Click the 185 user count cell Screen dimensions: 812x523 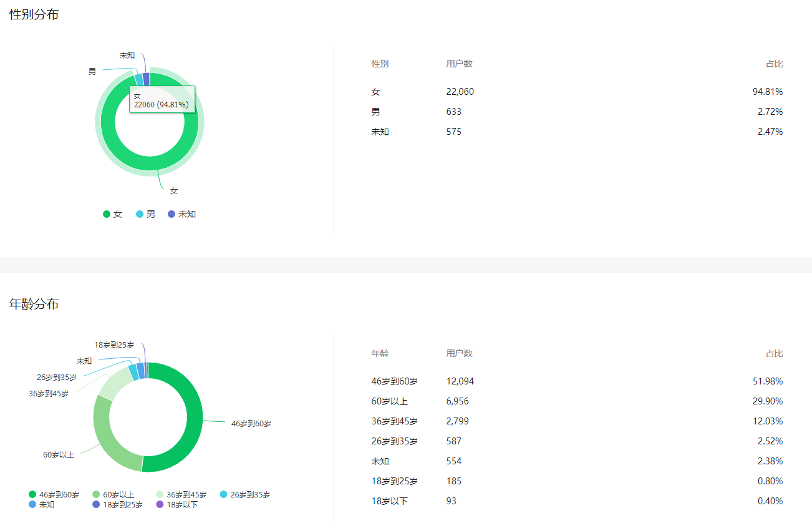coord(454,481)
